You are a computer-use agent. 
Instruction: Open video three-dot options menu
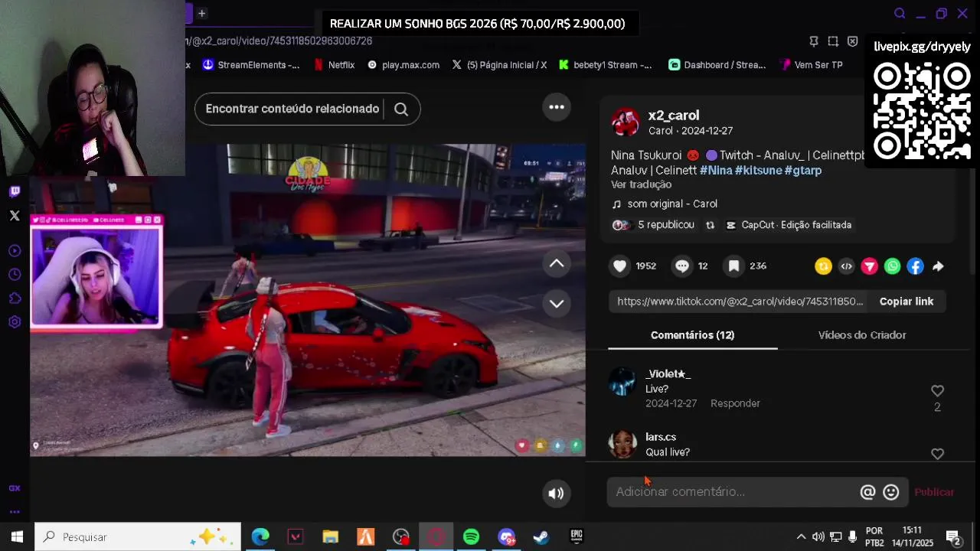[557, 107]
